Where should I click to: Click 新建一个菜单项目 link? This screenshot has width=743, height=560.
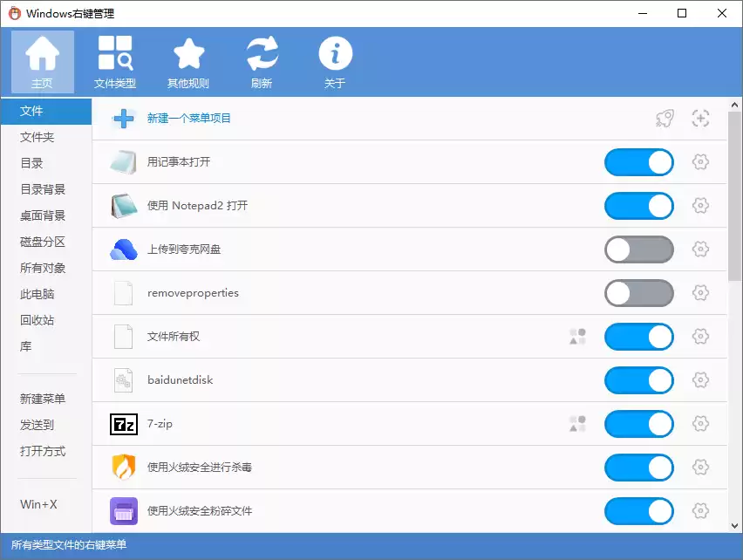tap(189, 119)
